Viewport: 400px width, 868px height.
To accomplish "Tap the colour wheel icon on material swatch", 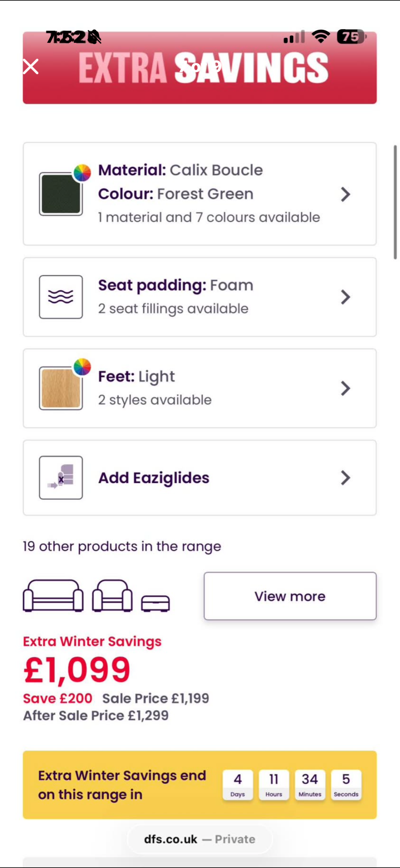I will click(x=82, y=173).
